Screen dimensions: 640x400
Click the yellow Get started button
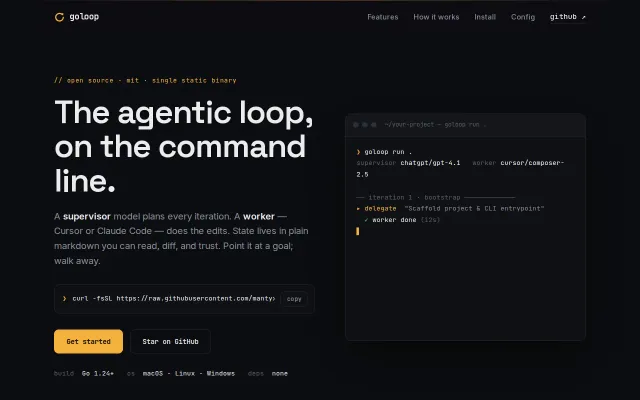pyautogui.click(x=88, y=341)
